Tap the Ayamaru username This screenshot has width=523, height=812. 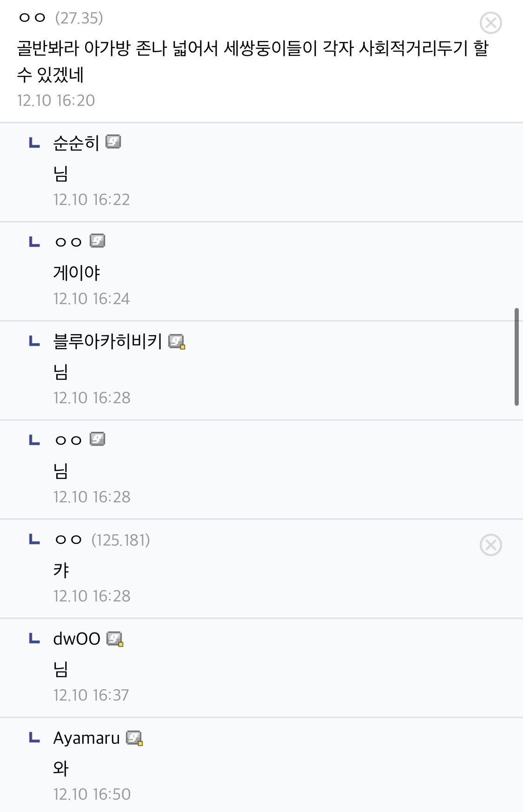(x=86, y=738)
